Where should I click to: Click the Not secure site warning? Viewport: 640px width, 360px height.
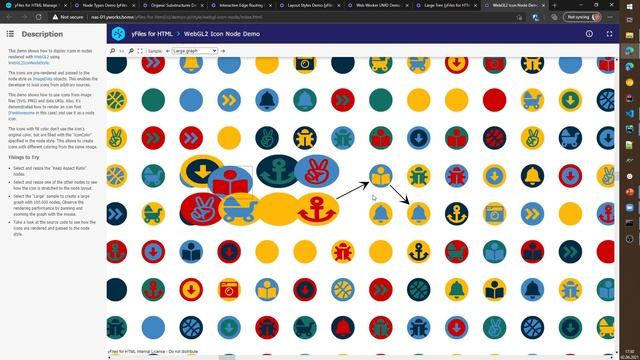pos(68,17)
